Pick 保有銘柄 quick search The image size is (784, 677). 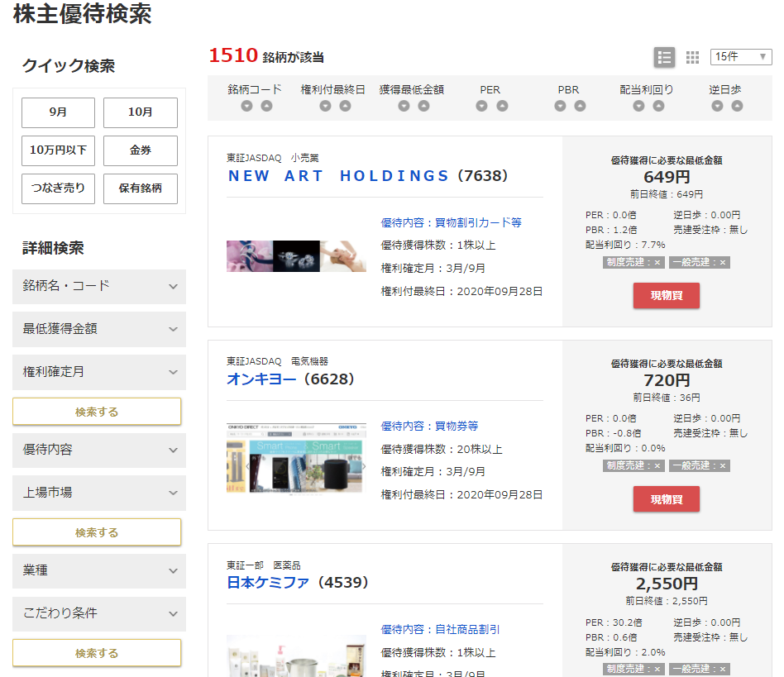tap(141, 188)
